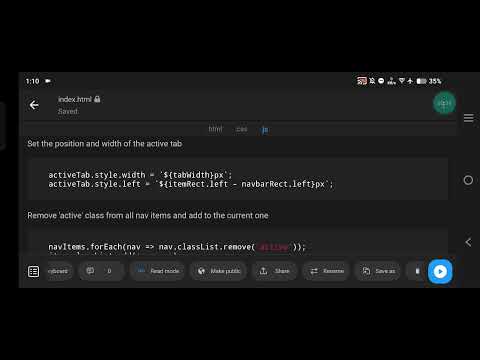Tap the Share button

point(274,271)
